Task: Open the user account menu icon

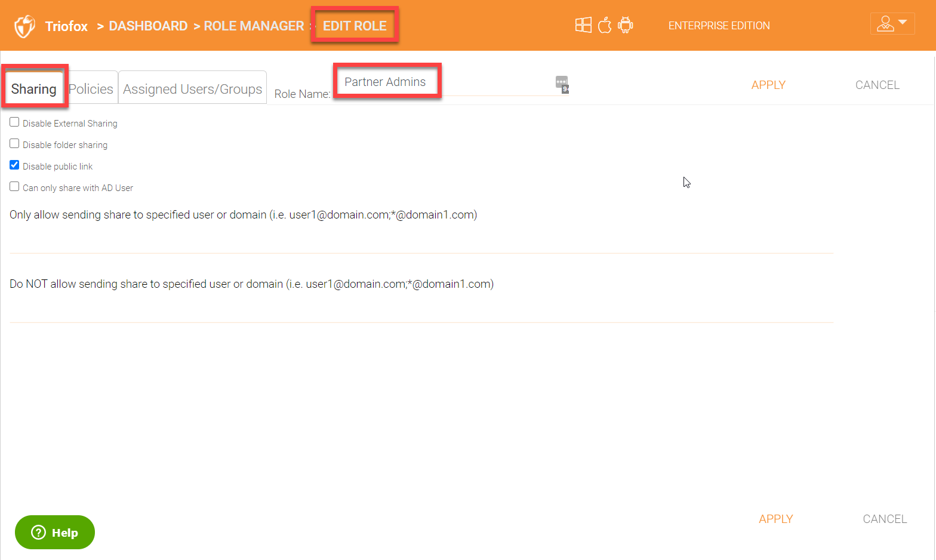Action: [892, 24]
